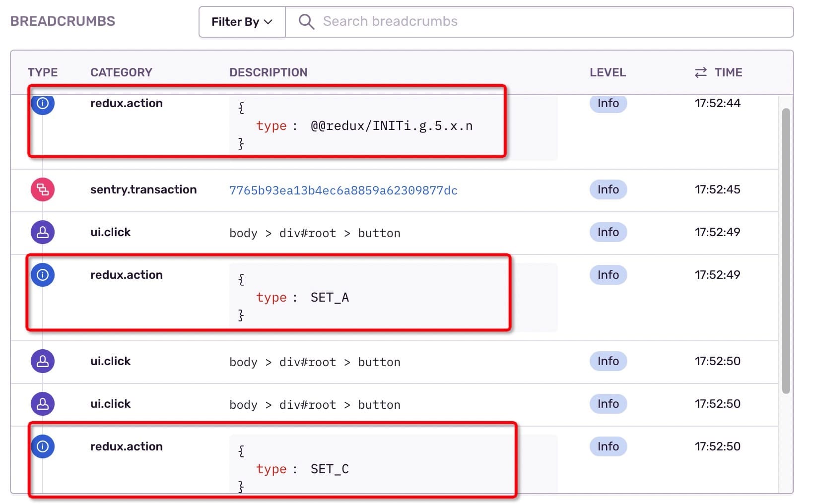Focus the Search breadcrumbs field
This screenshot has height=504, width=813.
coord(546,22)
